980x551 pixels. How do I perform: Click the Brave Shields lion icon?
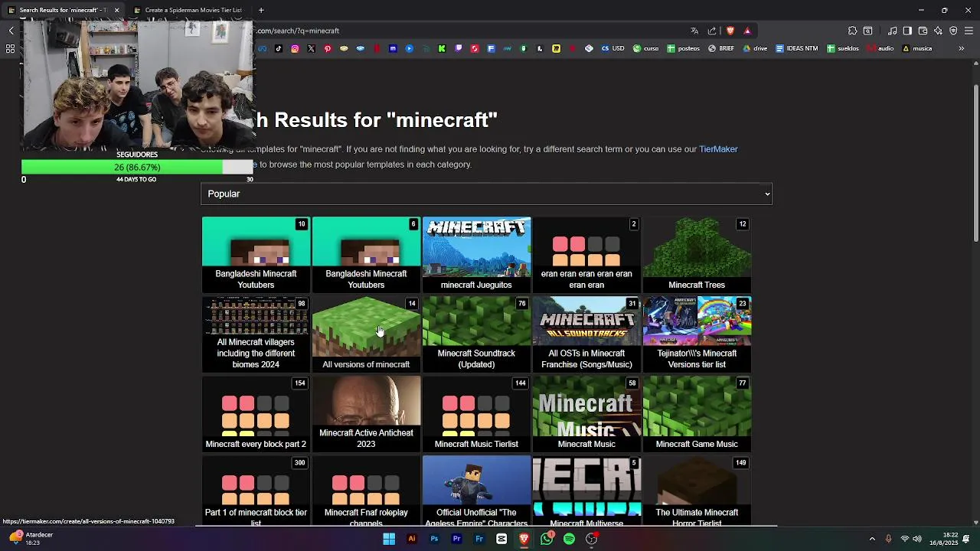point(730,31)
